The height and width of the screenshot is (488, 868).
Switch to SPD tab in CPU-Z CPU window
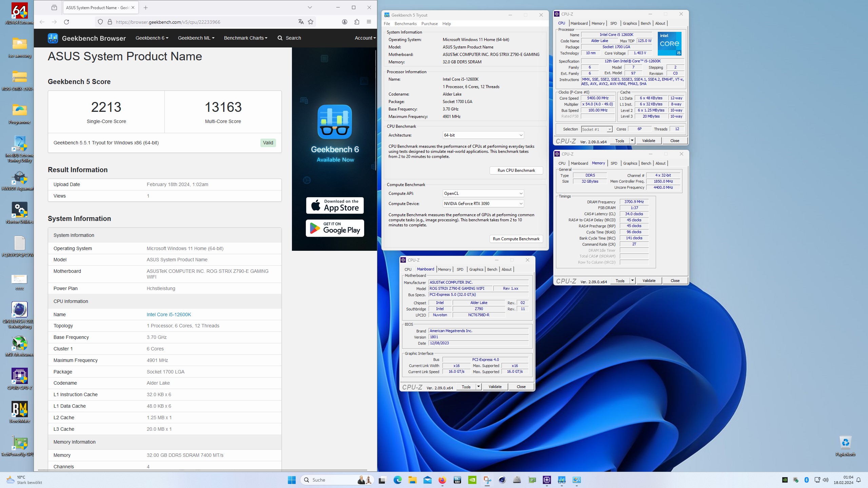[613, 23]
